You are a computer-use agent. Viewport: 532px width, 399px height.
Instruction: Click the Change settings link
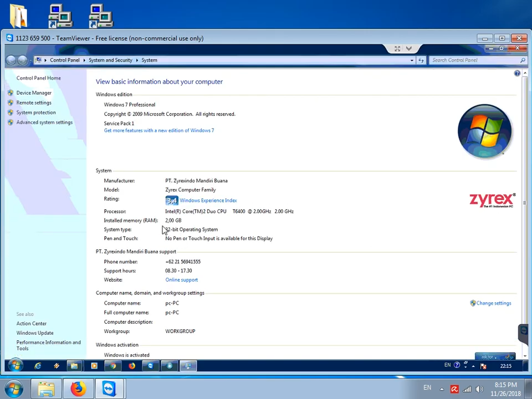[493, 303]
